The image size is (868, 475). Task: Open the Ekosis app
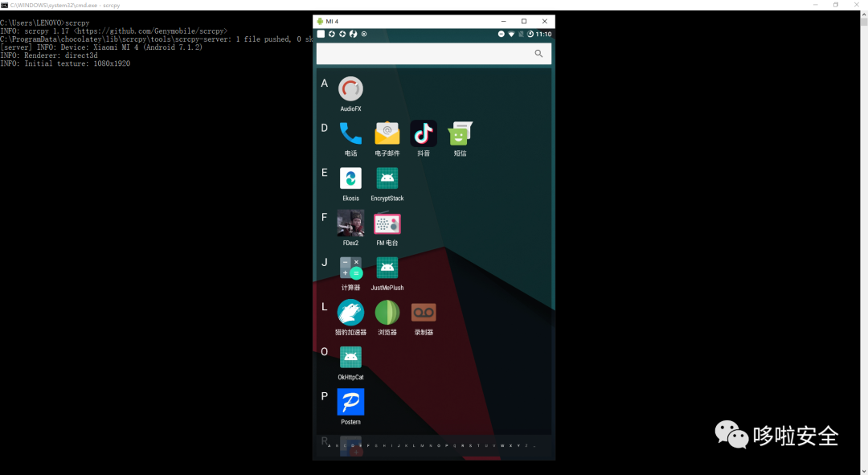350,183
